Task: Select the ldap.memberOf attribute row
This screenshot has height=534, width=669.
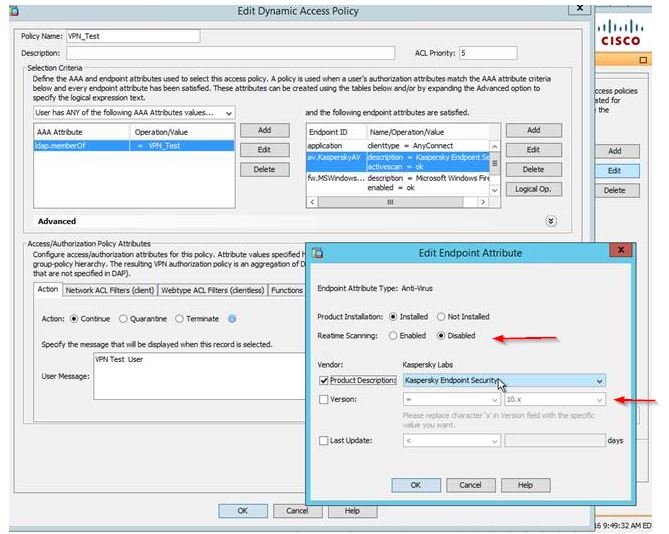Action: pos(134,145)
